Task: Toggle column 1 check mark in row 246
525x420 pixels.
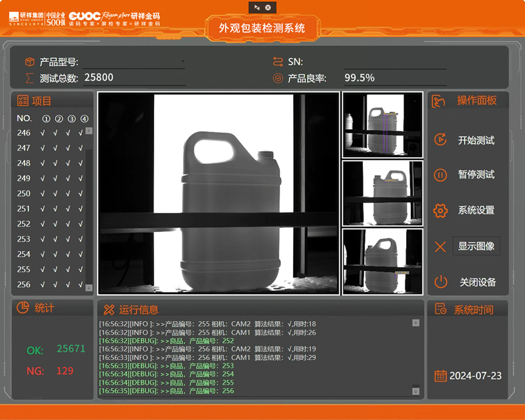Action: (x=42, y=133)
